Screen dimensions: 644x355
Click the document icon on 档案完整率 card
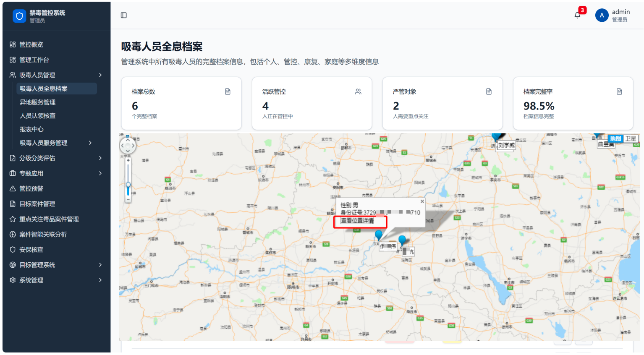coord(619,91)
